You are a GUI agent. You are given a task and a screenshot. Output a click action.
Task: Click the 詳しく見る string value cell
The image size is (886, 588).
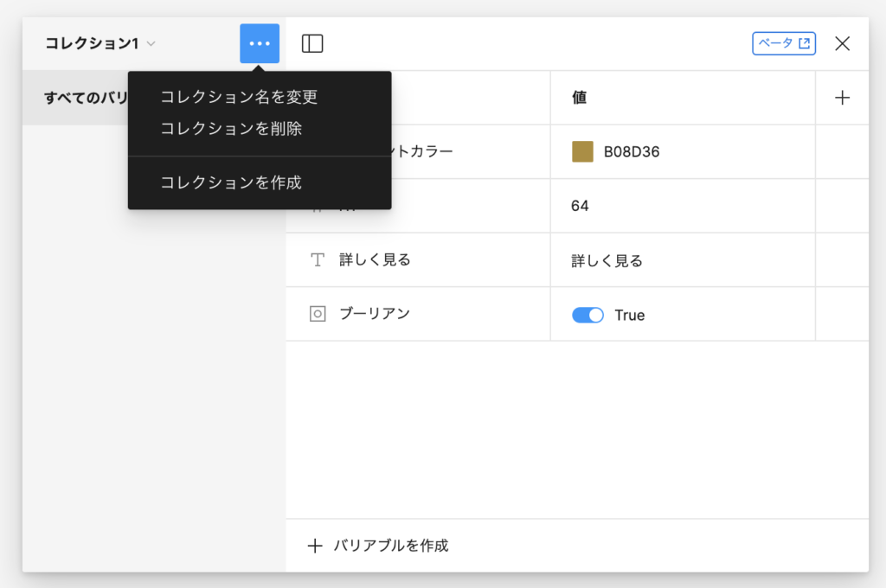point(607,260)
